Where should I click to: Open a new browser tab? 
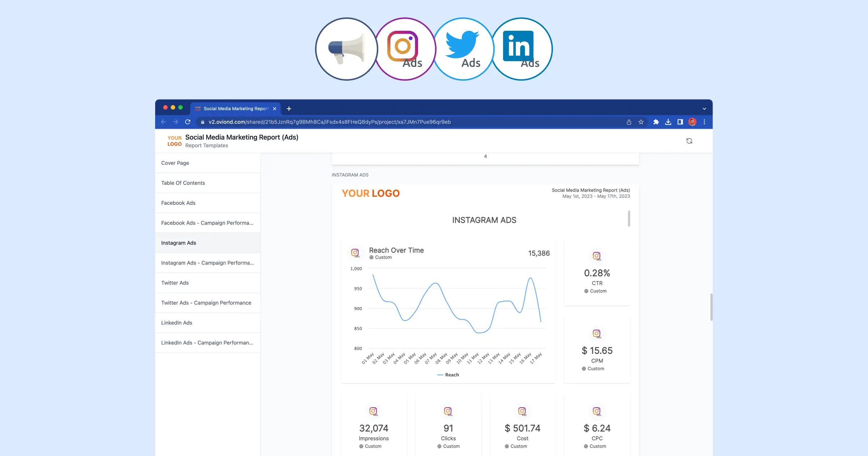coord(289,109)
